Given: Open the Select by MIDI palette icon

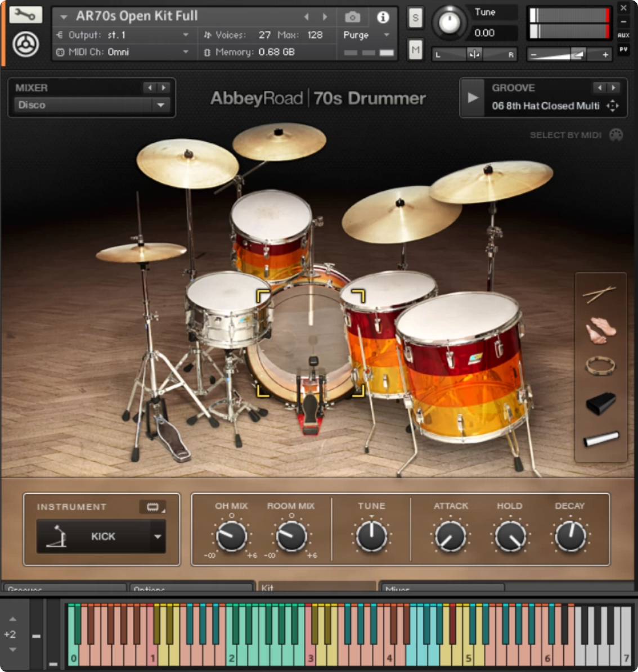Looking at the screenshot, I should 616,135.
